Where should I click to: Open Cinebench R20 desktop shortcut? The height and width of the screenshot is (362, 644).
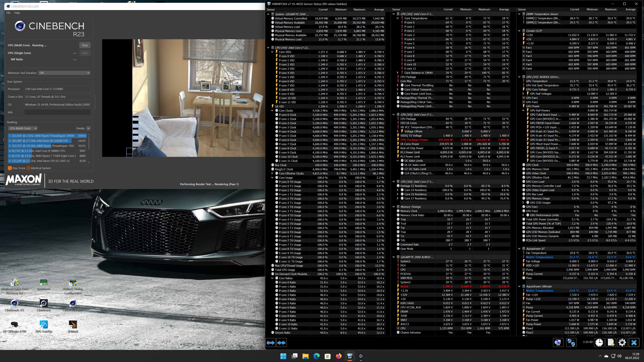pyautogui.click(x=73, y=305)
